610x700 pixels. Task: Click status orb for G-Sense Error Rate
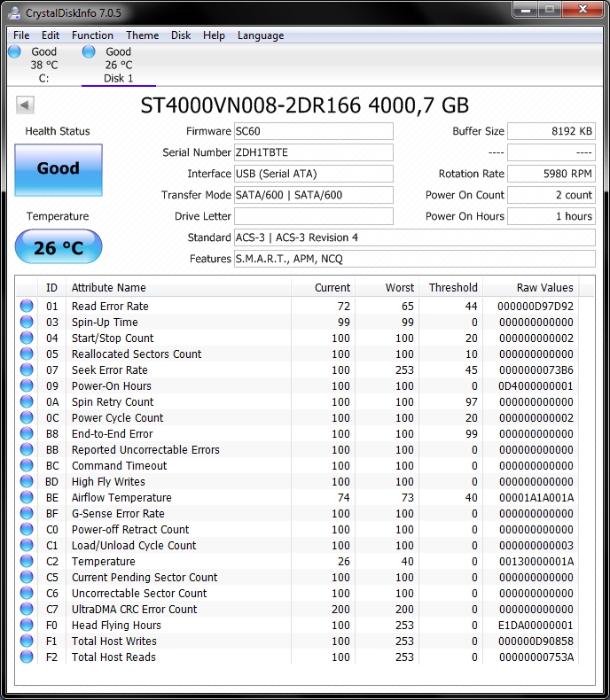click(27, 513)
